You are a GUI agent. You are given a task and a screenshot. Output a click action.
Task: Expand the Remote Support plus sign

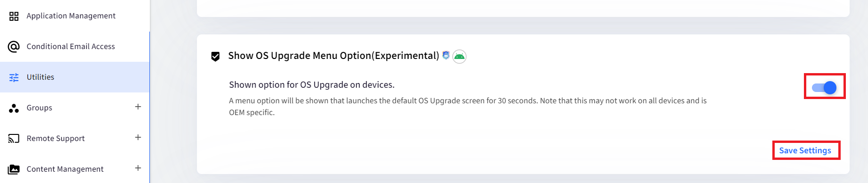(x=138, y=138)
